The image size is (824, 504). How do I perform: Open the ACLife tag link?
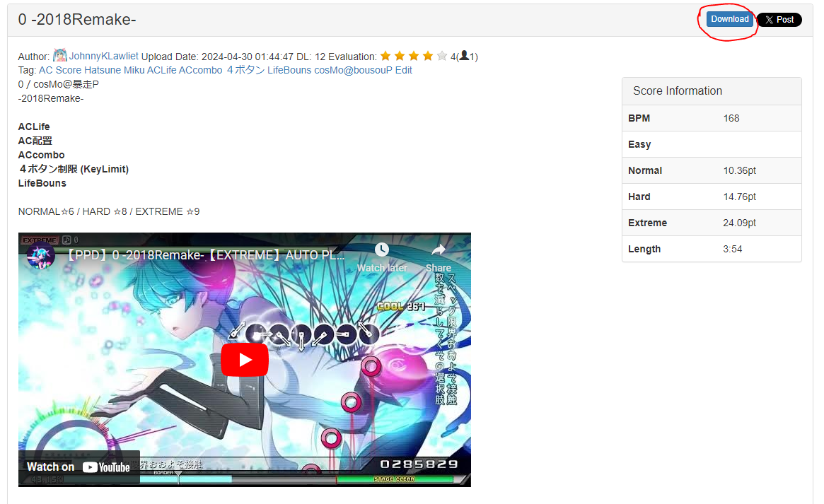[162, 70]
